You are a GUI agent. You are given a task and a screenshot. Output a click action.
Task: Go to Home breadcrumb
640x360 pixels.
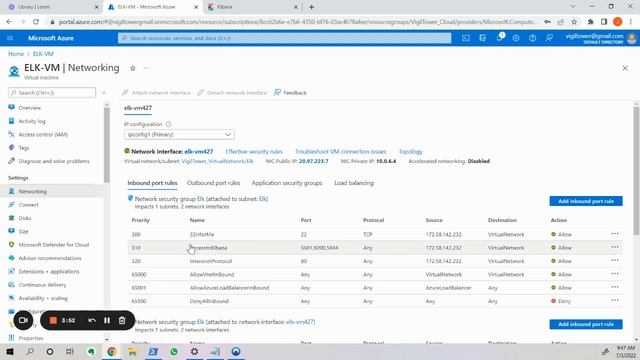pos(16,54)
